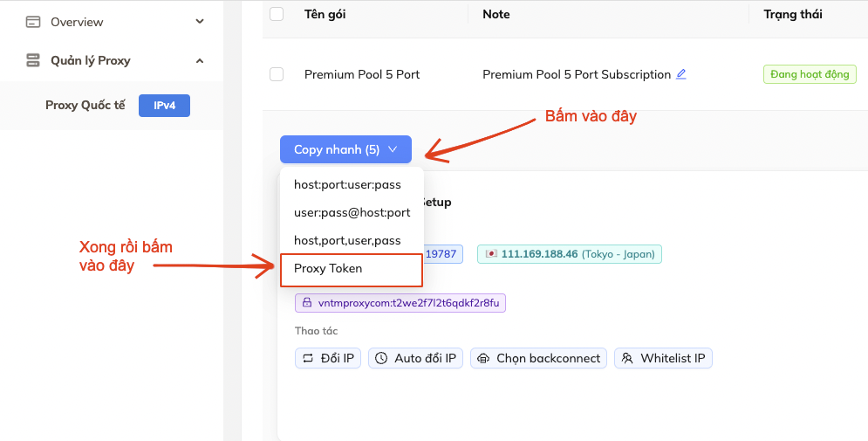The height and width of the screenshot is (441, 868).
Task: Click the Auto đổi IP clock icon
Action: pos(381,358)
